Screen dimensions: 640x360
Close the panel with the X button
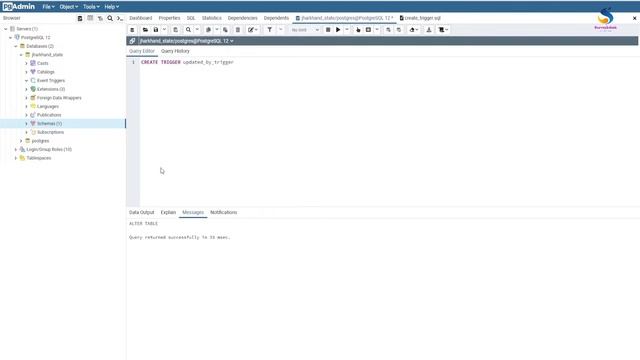point(634,18)
